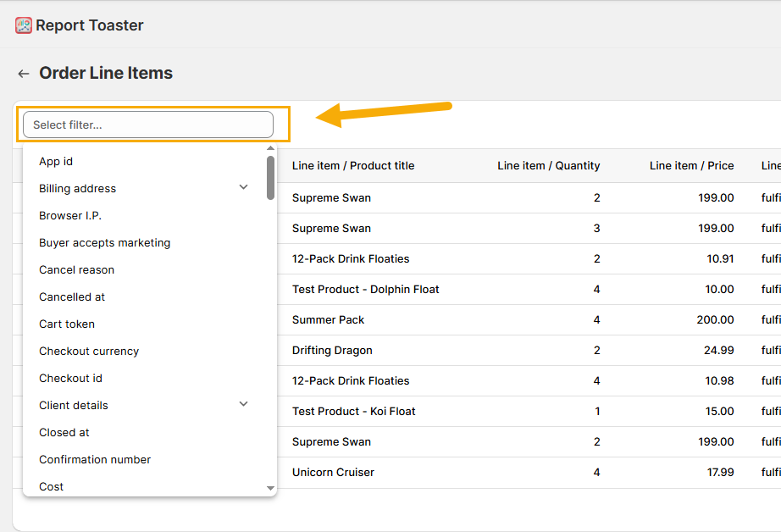Click the back arrow beside Order Line Items
The width and height of the screenshot is (781, 532).
tap(24, 74)
